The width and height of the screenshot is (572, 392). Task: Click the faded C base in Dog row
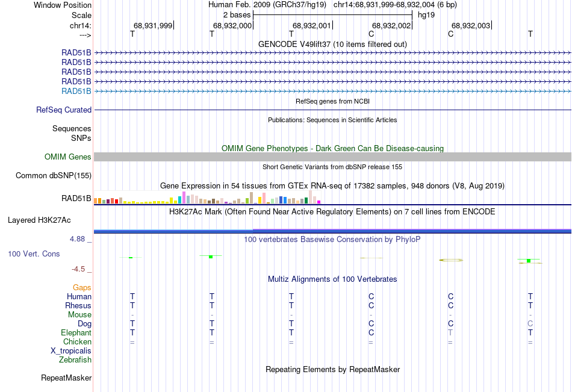[x=530, y=324]
